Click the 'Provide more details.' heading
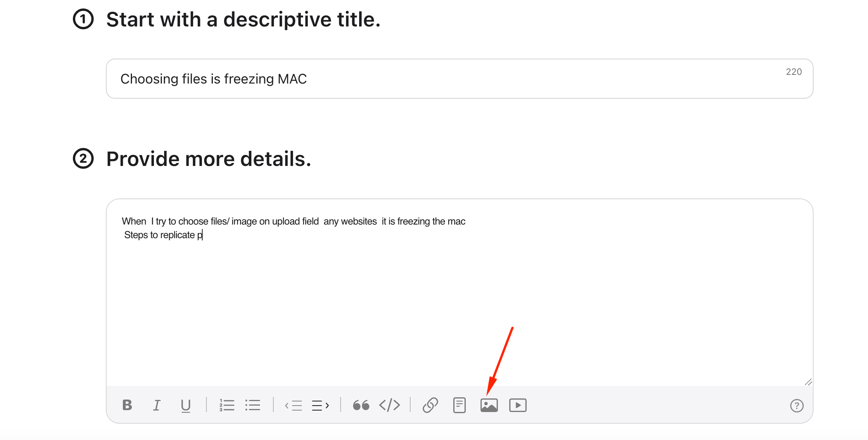The height and width of the screenshot is (440, 868). click(208, 159)
